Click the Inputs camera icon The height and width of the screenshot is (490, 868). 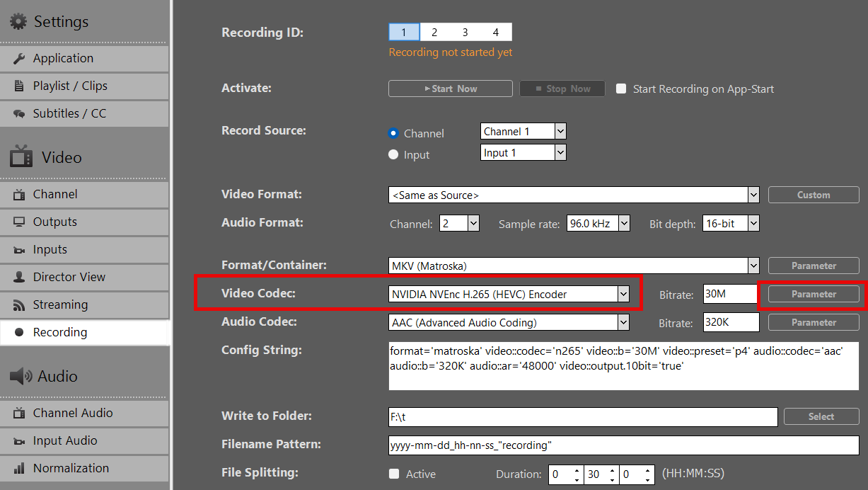(19, 250)
